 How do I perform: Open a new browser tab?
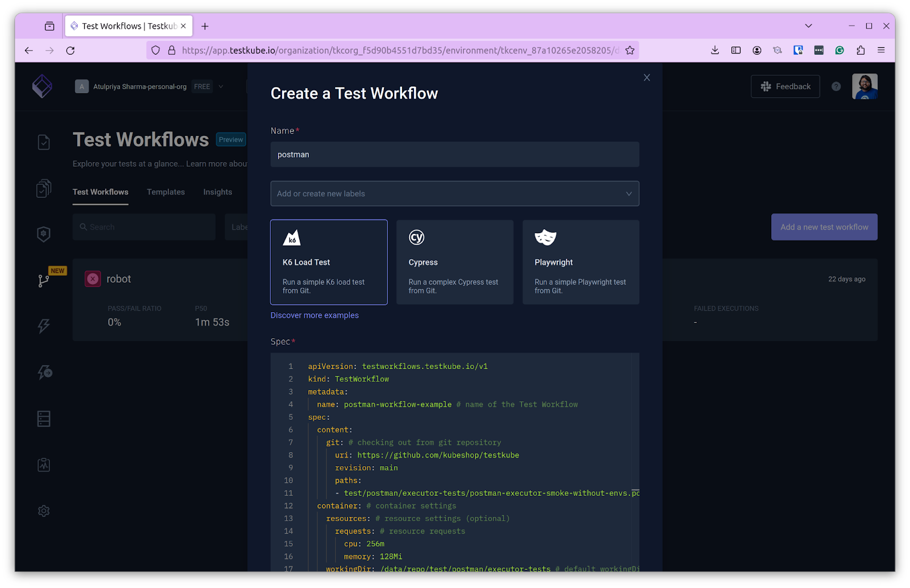click(x=205, y=26)
